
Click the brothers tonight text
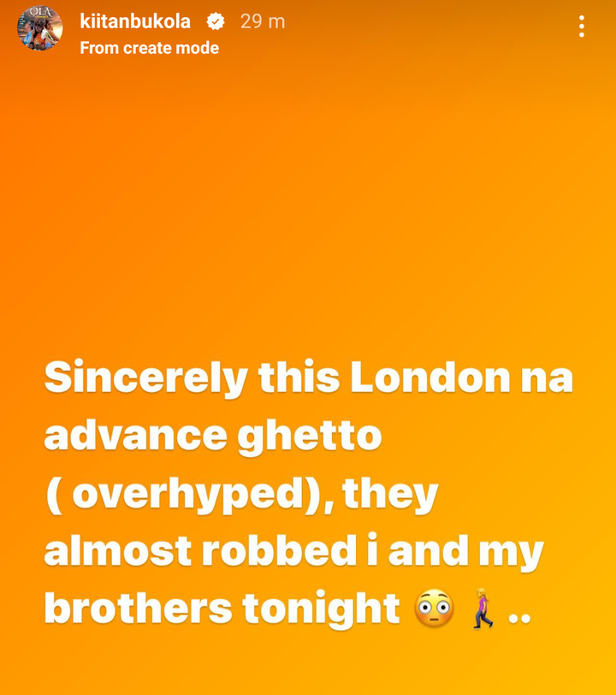pyautogui.click(x=222, y=609)
